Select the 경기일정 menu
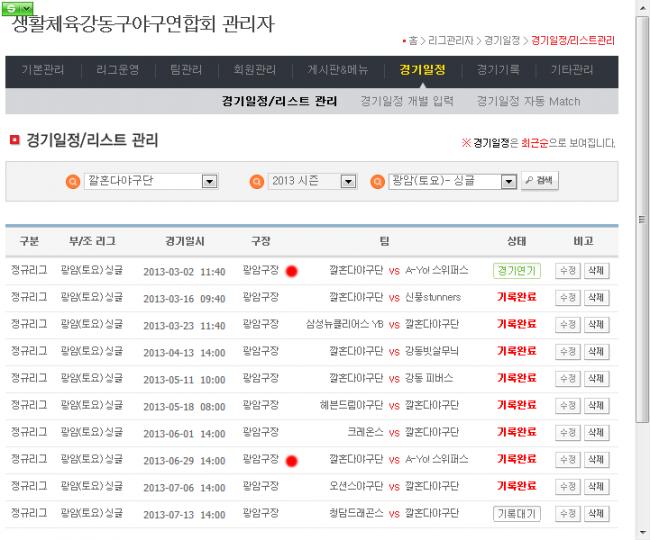The image size is (650, 540). (422, 70)
